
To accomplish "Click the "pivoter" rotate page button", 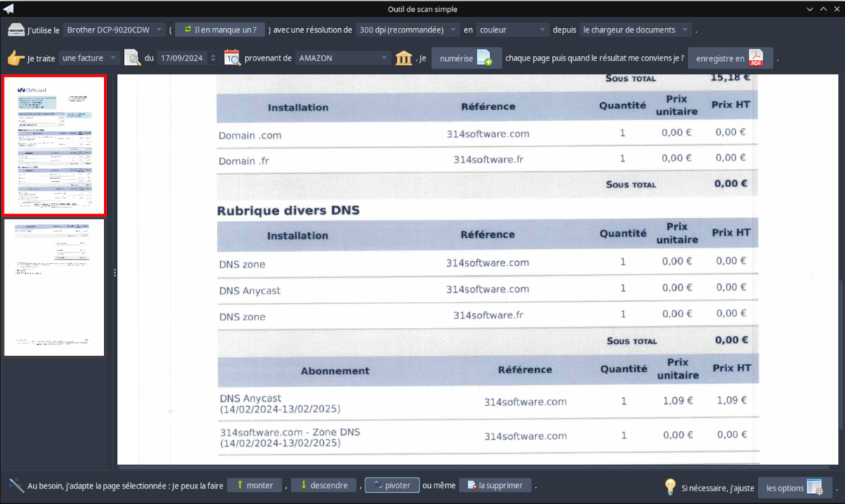I will (x=392, y=485).
